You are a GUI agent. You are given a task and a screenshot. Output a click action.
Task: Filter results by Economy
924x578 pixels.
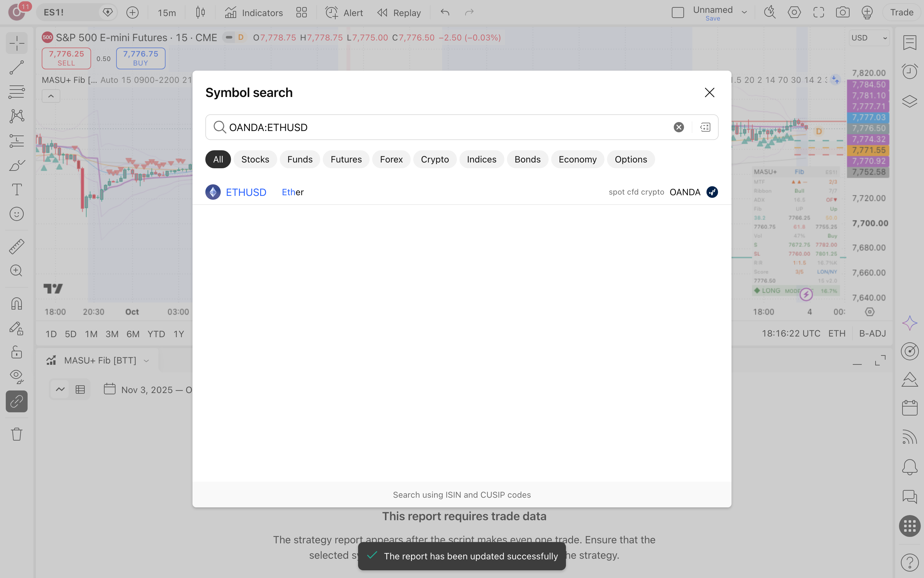click(577, 159)
